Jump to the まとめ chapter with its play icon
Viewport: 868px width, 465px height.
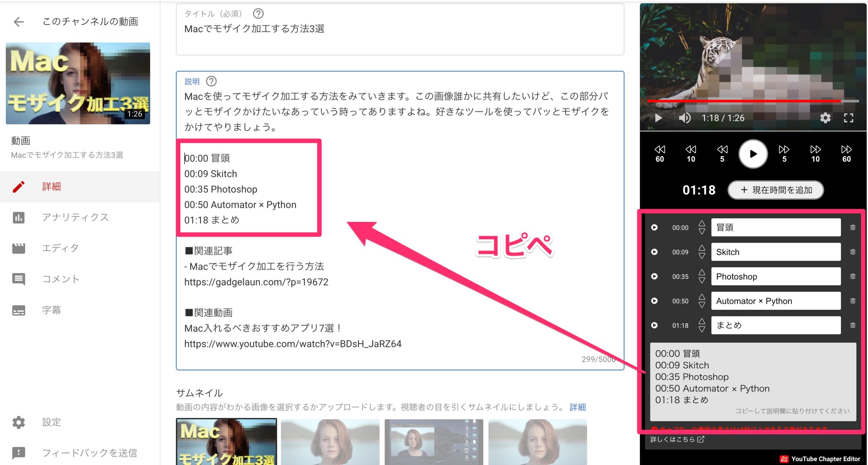pos(654,325)
